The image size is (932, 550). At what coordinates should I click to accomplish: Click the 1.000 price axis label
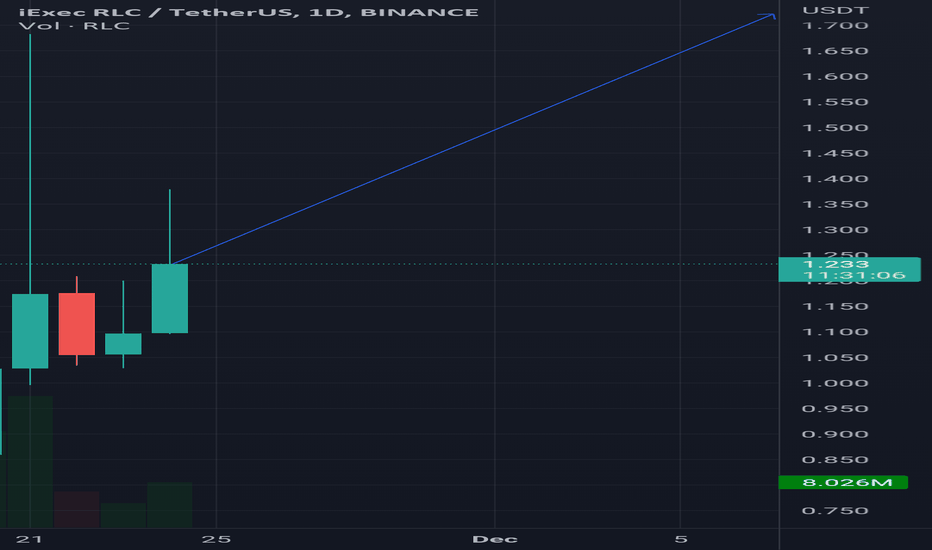835,384
